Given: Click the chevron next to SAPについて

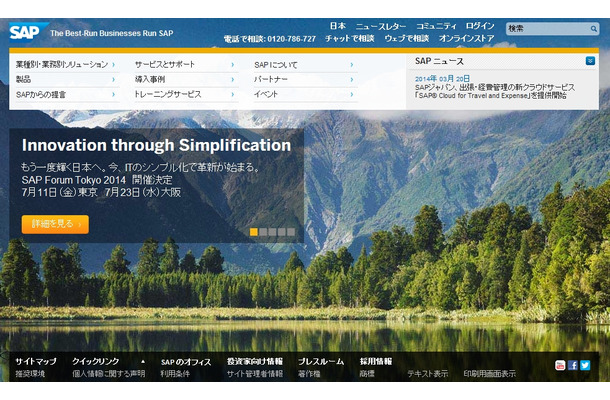Looking at the screenshot, I should coord(352,65).
